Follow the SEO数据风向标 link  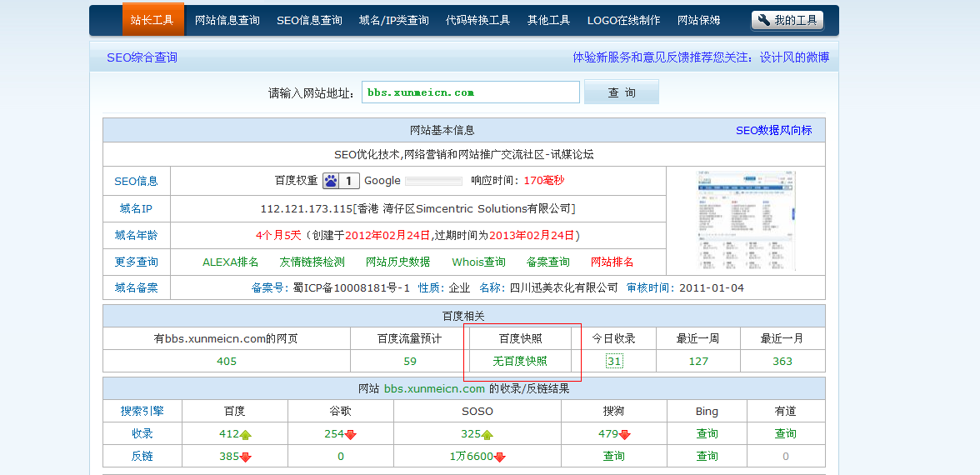coord(773,130)
